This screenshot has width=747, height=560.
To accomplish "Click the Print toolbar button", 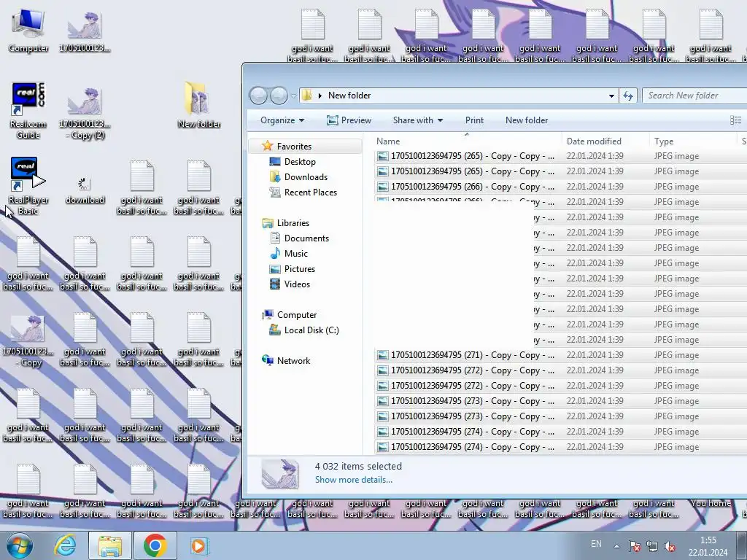I will pos(474,120).
